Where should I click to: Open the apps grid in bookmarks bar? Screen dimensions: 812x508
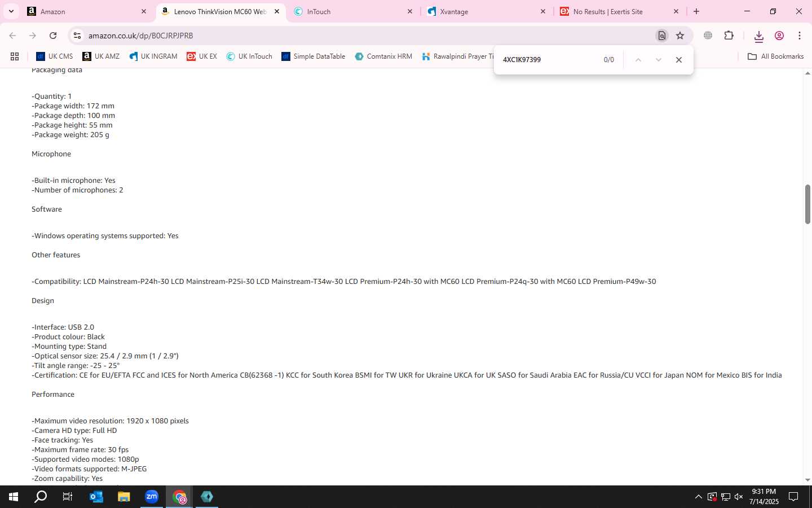coord(15,56)
